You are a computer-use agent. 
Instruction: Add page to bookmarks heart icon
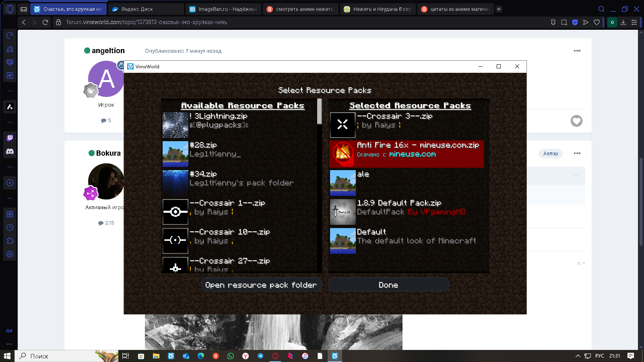(x=597, y=22)
